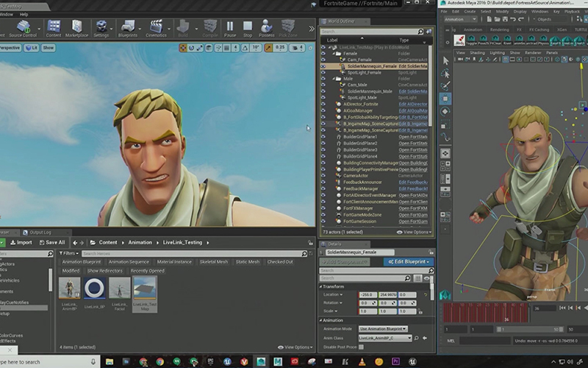Open the viewport Show menu
Screen dimensions: 588x368
pyautogui.click(x=49, y=48)
